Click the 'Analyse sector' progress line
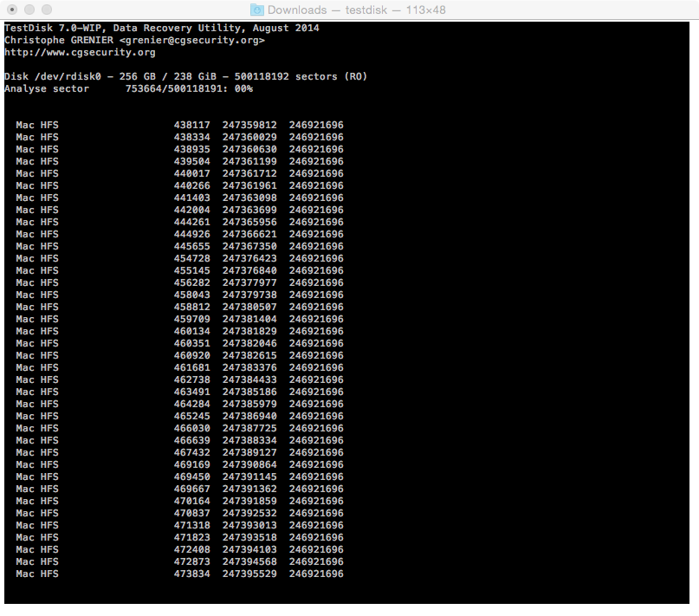This screenshot has height=616, width=699. tap(128, 88)
